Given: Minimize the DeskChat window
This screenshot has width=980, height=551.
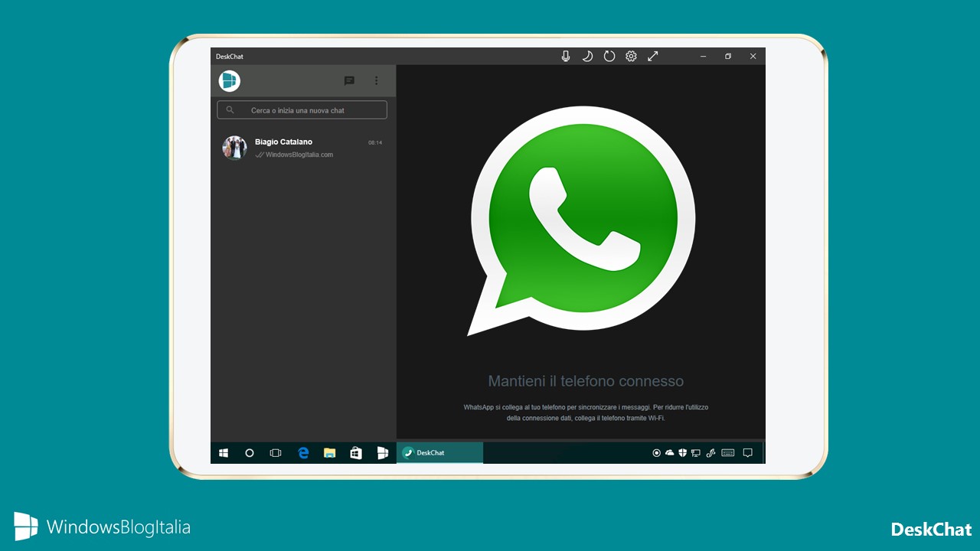Looking at the screenshot, I should pyautogui.click(x=703, y=56).
